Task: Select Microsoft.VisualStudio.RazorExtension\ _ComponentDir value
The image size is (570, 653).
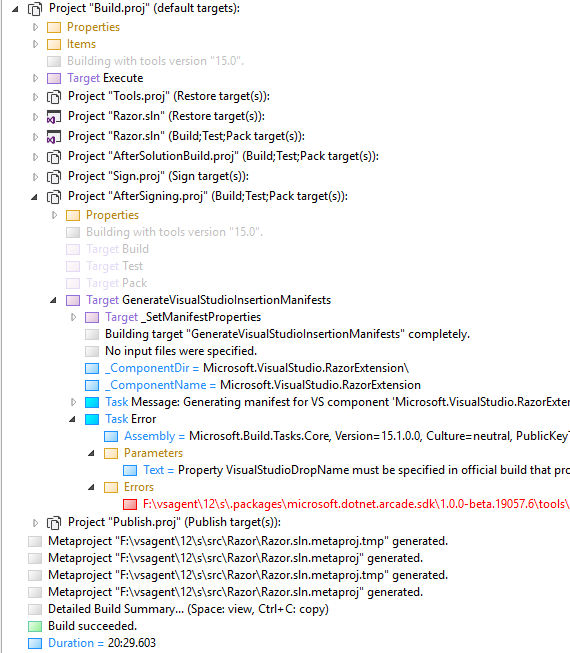Action: coord(306,369)
